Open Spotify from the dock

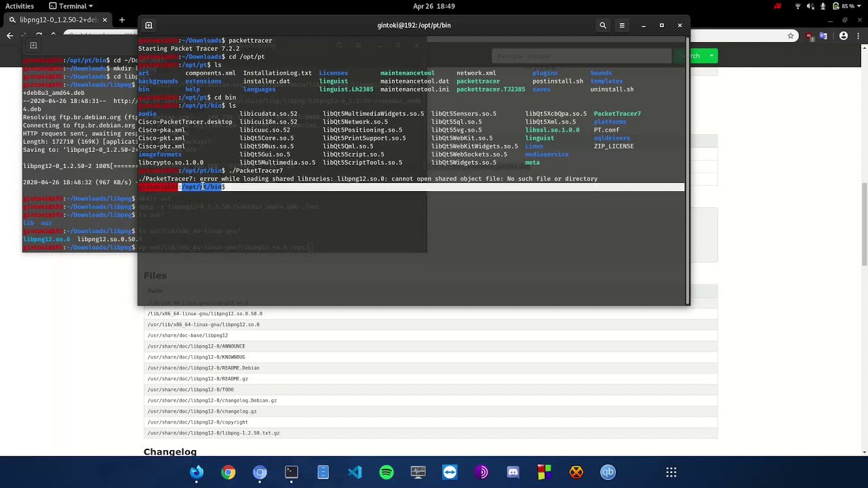[387, 472]
